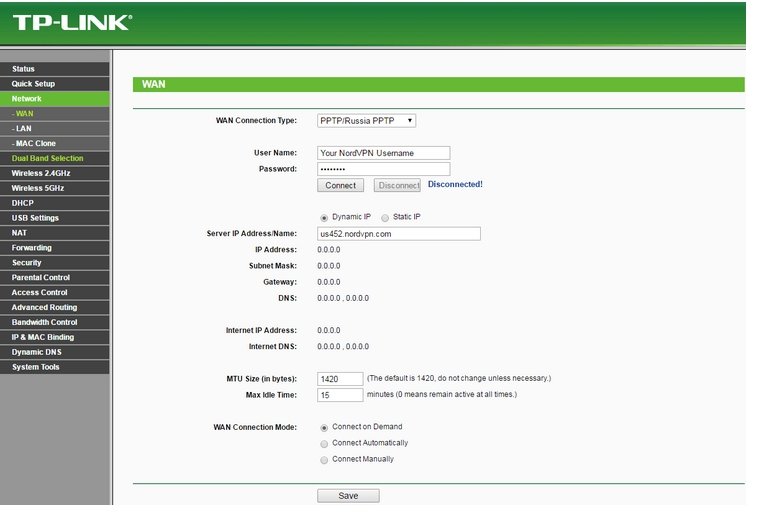Click the Password input field
The width and height of the screenshot is (766, 513).
383,169
